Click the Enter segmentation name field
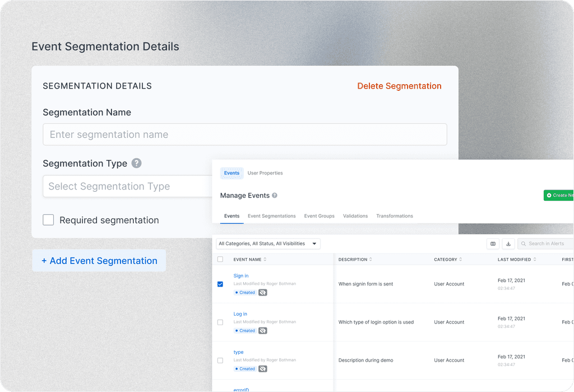This screenshot has width=574, height=392. pos(245,135)
